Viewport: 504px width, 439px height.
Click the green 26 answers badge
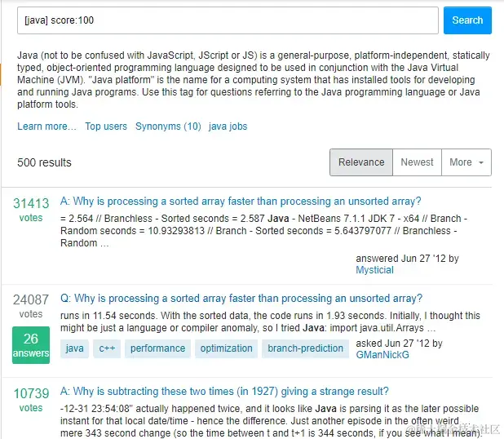click(x=31, y=345)
